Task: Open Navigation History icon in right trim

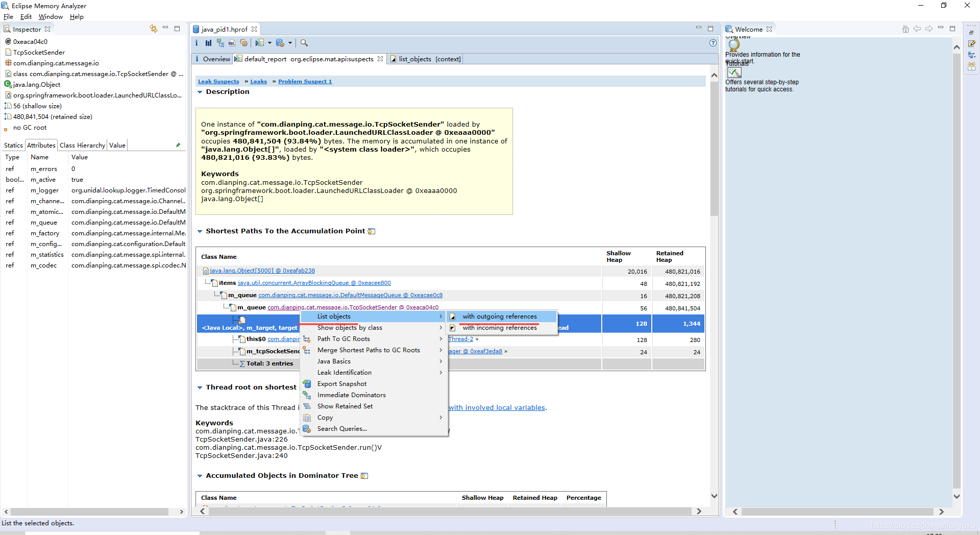Action: 971,55
